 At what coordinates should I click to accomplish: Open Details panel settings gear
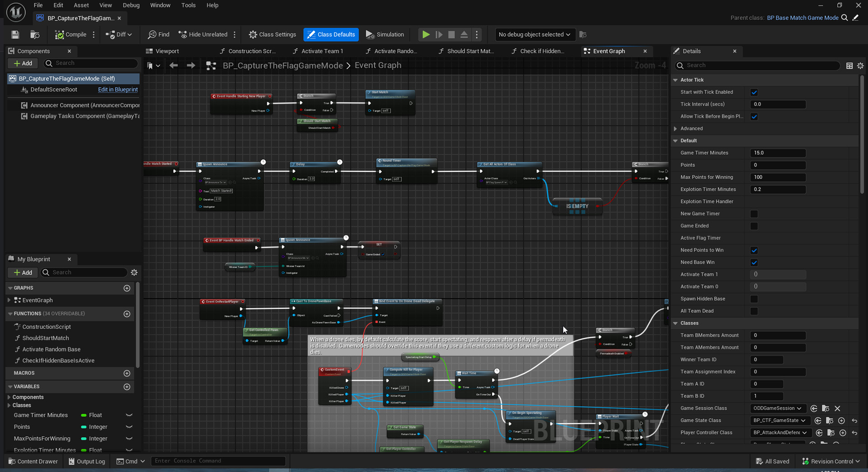point(860,66)
